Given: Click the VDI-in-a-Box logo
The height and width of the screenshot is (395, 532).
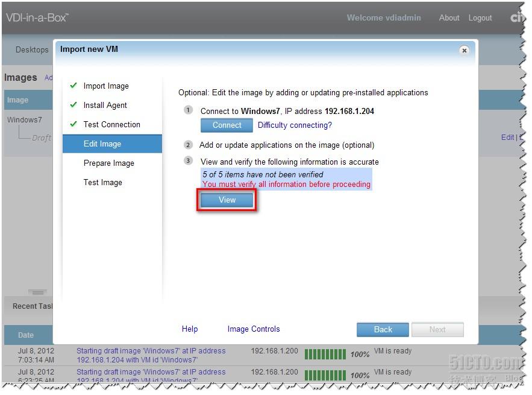Looking at the screenshot, I should (x=37, y=17).
